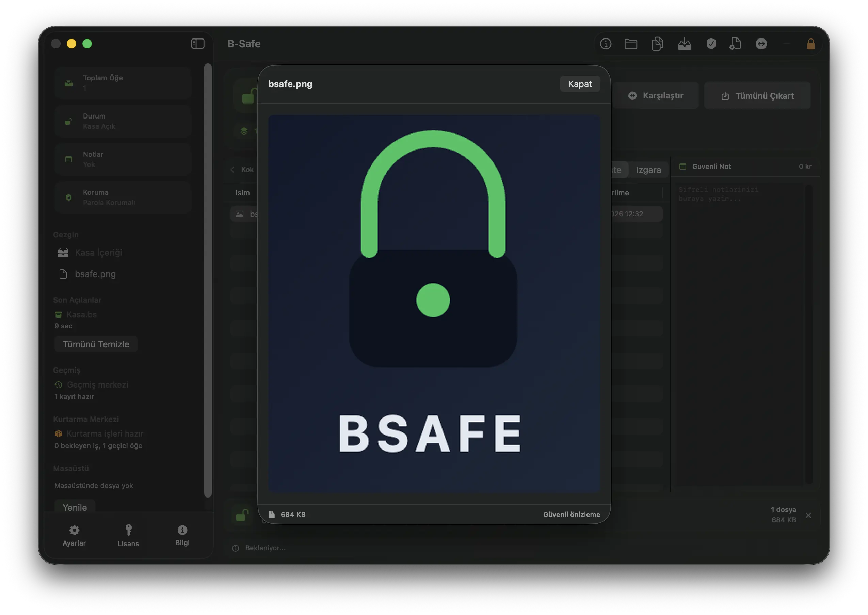The height and width of the screenshot is (615, 868).
Task: Click the Toplam Öğe label
Action: tap(103, 78)
